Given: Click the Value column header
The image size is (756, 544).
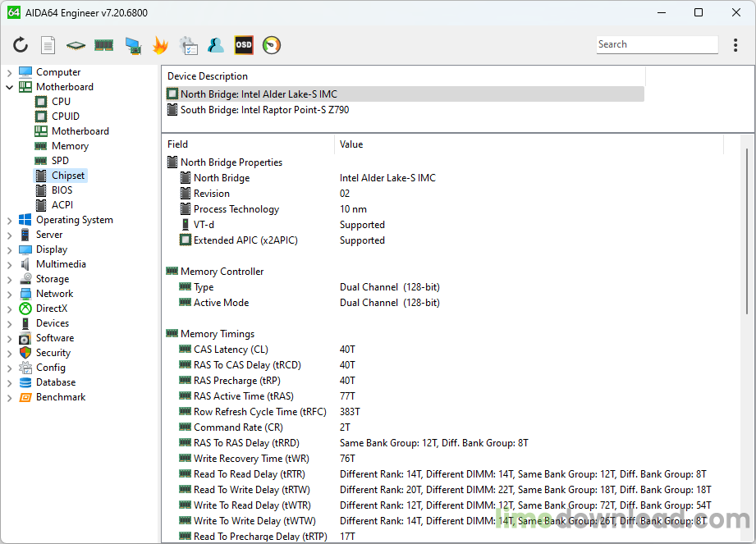Looking at the screenshot, I should click(525, 144).
